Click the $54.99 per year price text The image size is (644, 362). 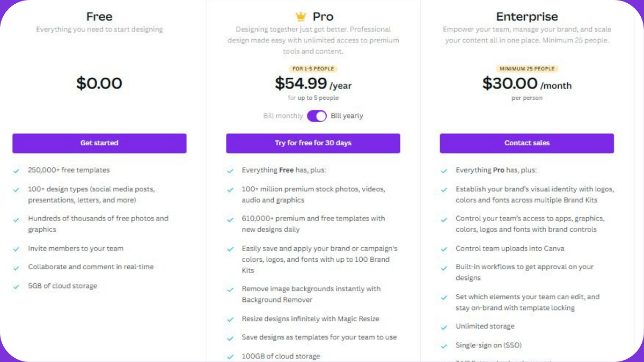point(313,83)
